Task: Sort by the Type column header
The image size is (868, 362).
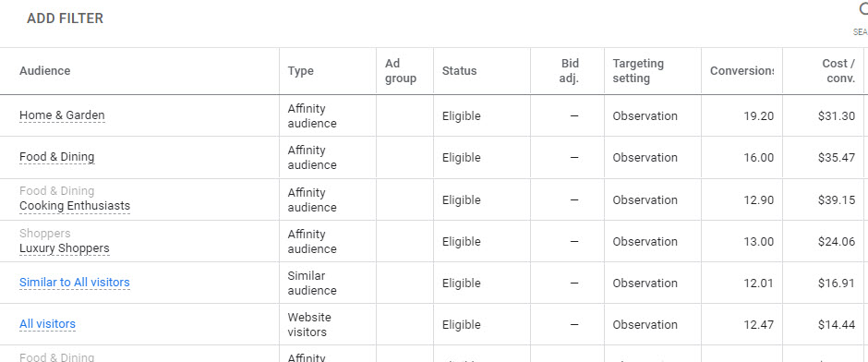Action: (x=301, y=71)
